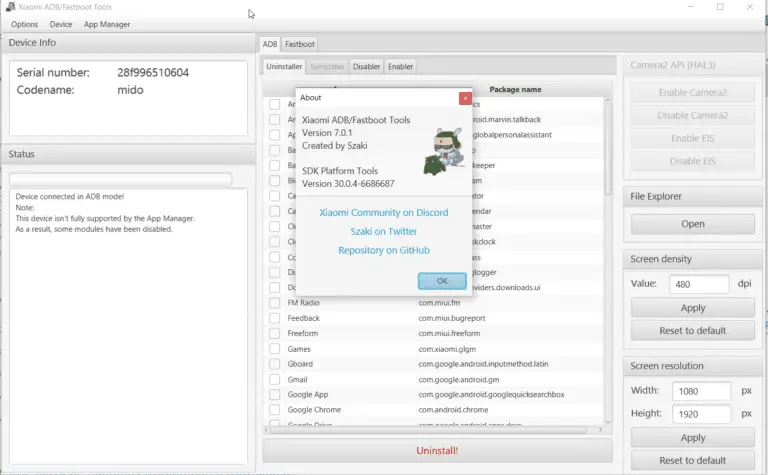Image resolution: width=768 pixels, height=475 pixels.
Task: Click Enable EIS button
Action: [693, 139]
